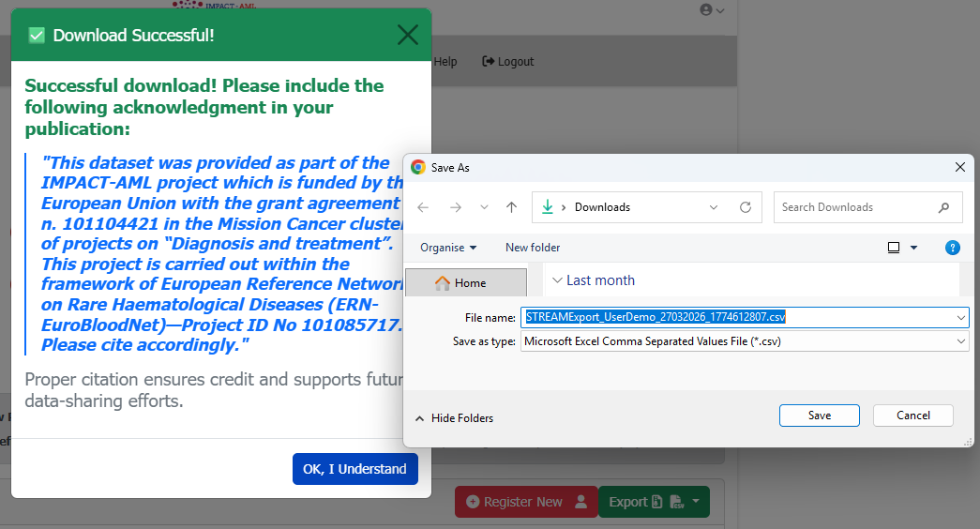Image resolution: width=980 pixels, height=529 pixels.
Task: Expand the address bar previous locations dropdown
Action: tap(713, 207)
